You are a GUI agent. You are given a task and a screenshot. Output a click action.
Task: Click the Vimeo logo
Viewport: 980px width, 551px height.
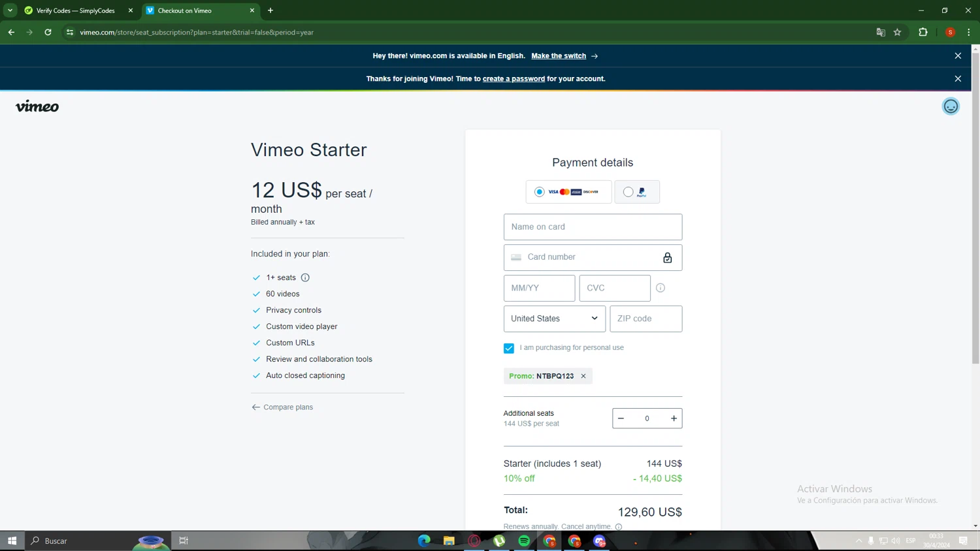pyautogui.click(x=37, y=106)
